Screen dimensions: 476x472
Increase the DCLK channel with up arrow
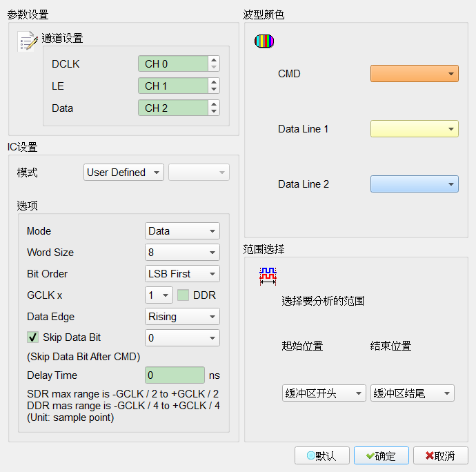pyautogui.click(x=214, y=60)
